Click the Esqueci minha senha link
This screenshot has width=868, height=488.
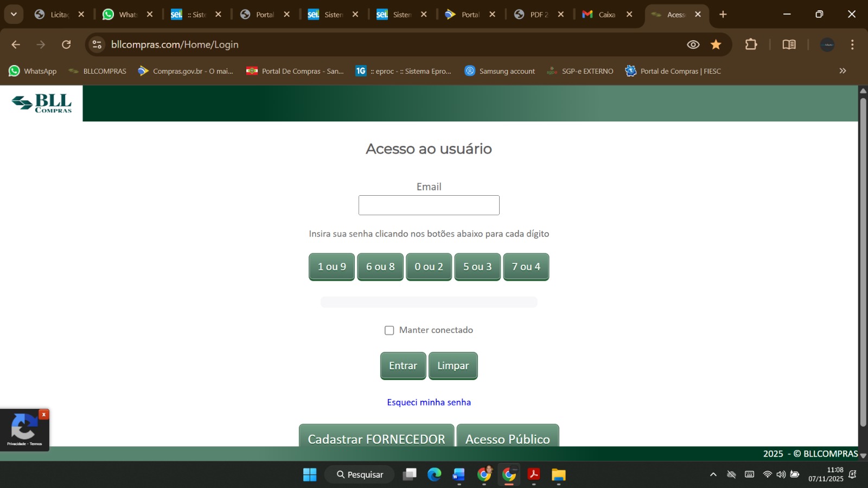429,402
